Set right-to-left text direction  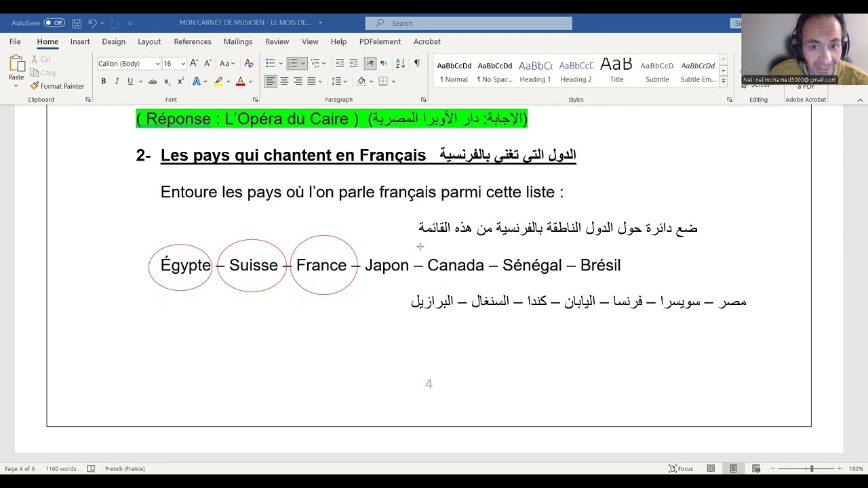pos(384,63)
